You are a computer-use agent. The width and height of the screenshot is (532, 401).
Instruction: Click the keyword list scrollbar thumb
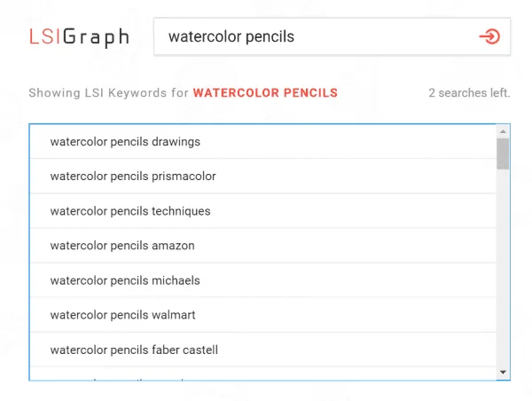pos(503,153)
